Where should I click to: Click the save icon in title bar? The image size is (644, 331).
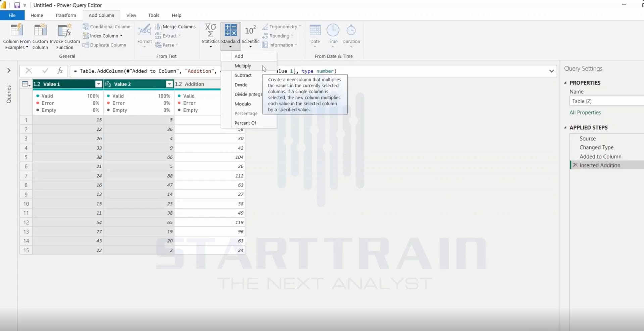coord(17,5)
